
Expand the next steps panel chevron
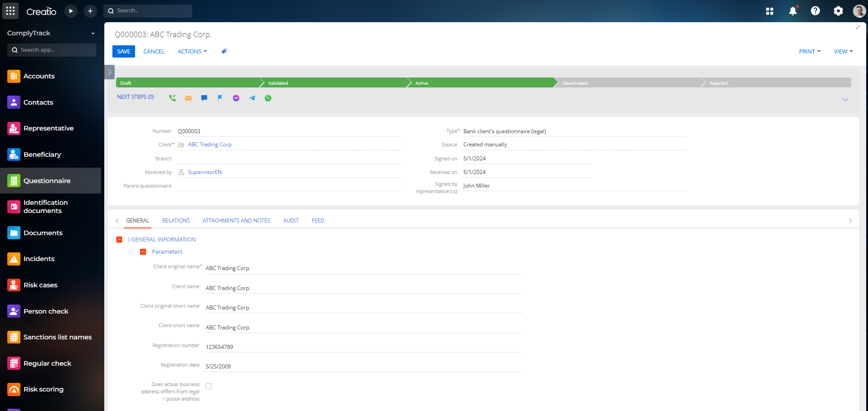(x=845, y=99)
